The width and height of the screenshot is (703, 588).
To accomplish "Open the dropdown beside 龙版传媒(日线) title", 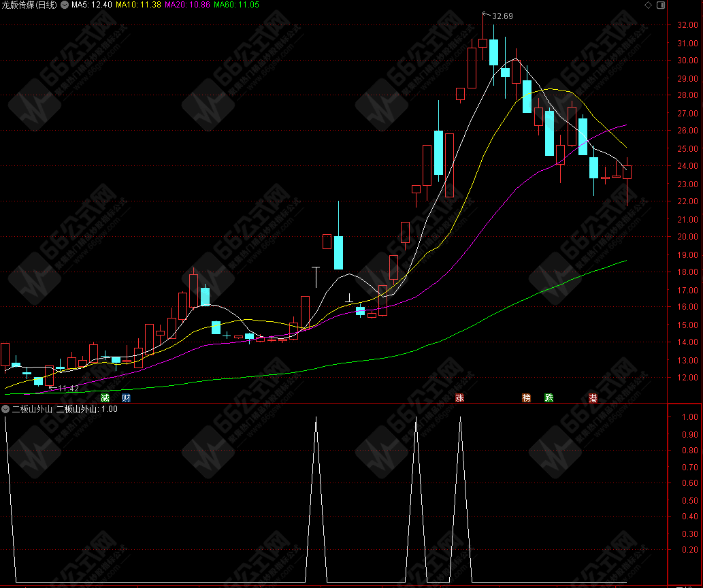I will (65, 5).
